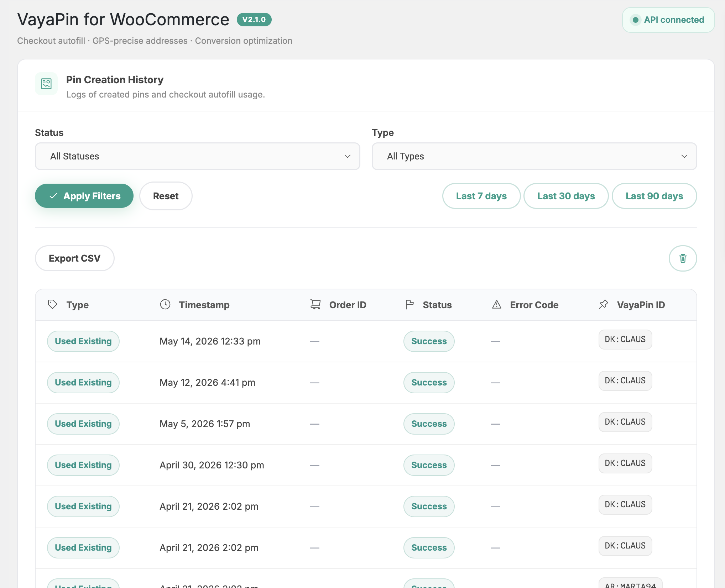Click the VayaPin for WooCommerce title
The height and width of the screenshot is (588, 725).
(x=123, y=19)
